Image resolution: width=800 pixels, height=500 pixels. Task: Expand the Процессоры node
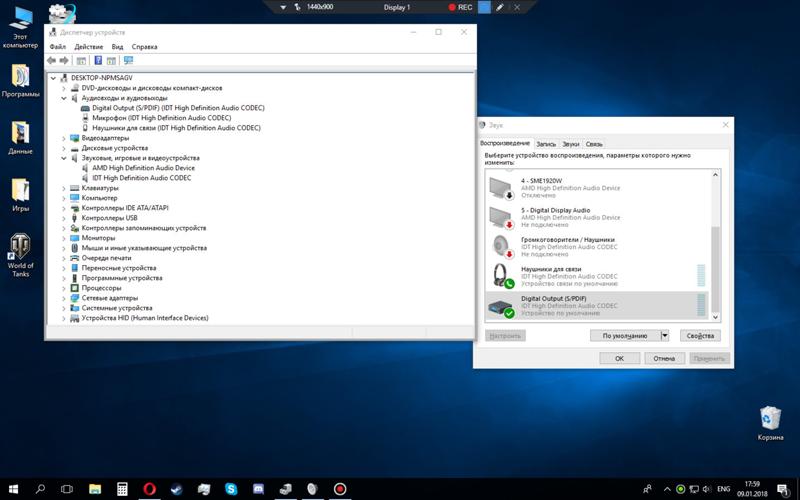64,288
